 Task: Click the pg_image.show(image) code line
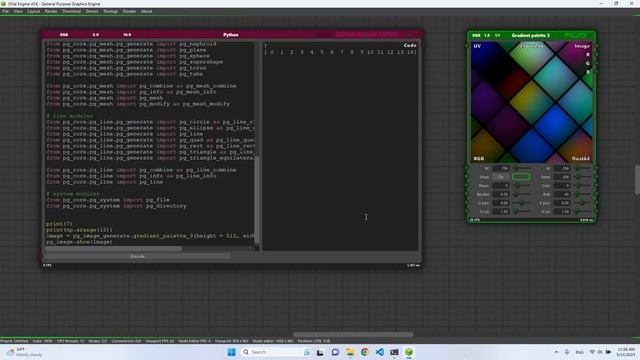click(79, 242)
